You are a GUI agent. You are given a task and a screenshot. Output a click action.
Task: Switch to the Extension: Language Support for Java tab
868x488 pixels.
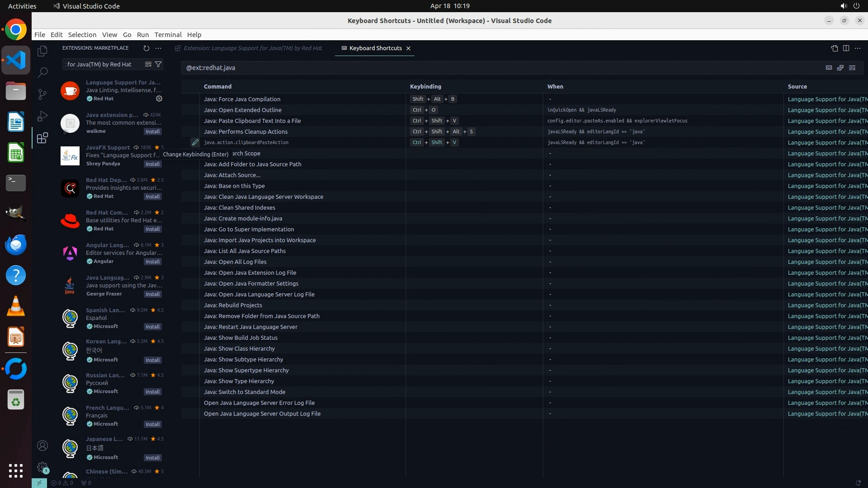(x=252, y=48)
